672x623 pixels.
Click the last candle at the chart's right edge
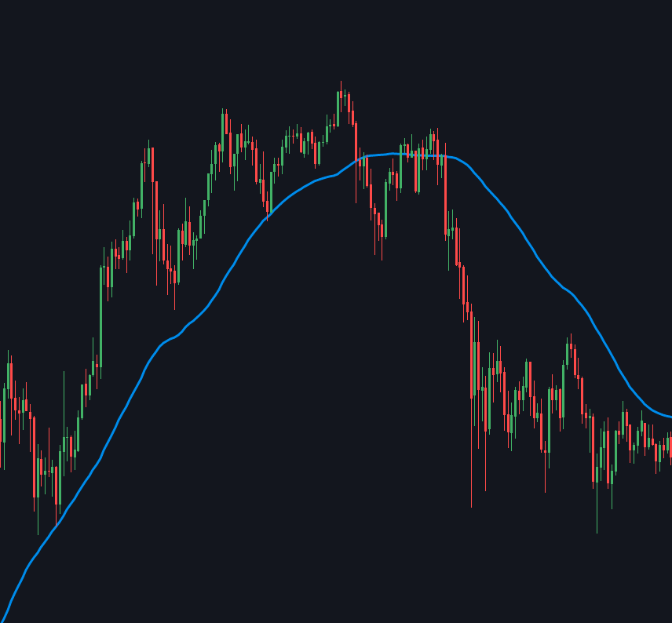pyautogui.click(x=670, y=447)
